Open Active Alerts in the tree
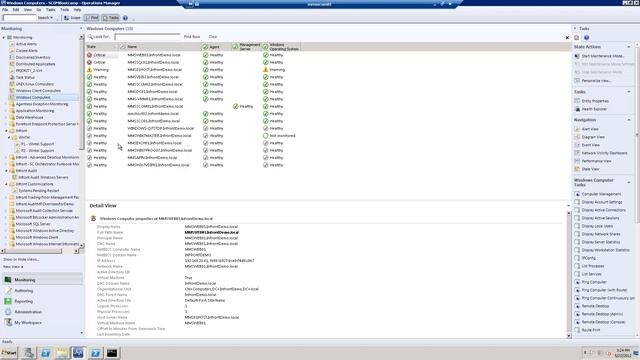The image size is (640, 360). coord(26,44)
